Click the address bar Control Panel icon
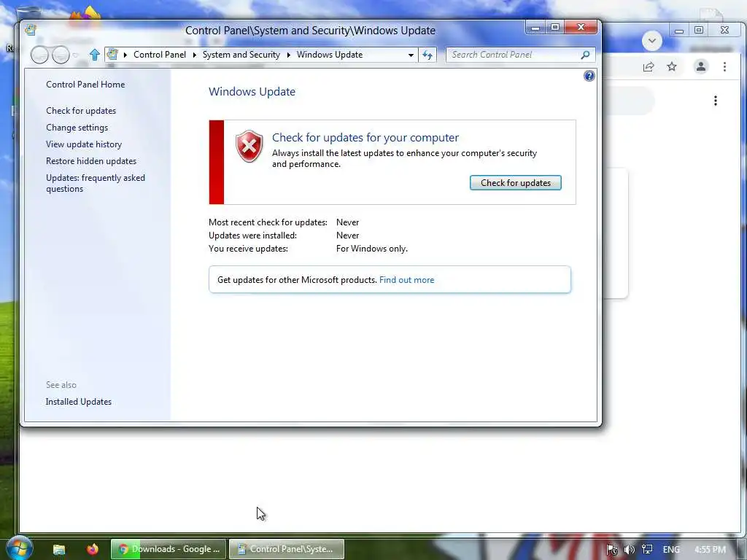 112,54
